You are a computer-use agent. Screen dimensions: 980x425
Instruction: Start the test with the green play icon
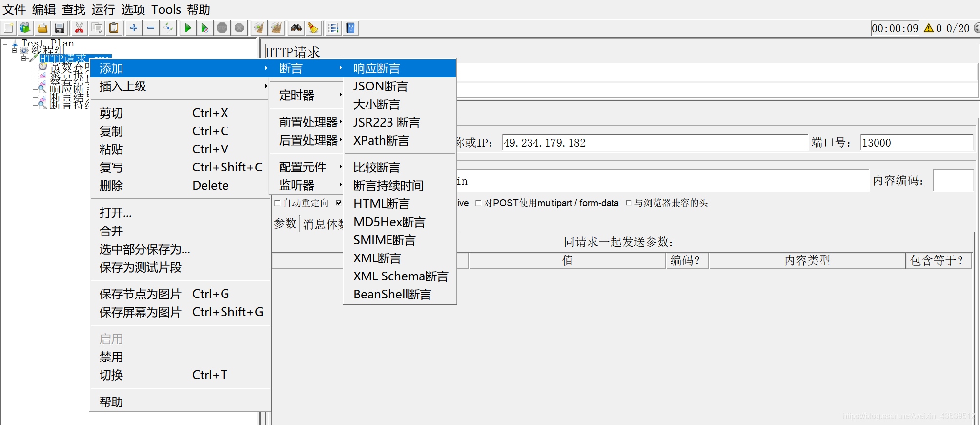(x=188, y=28)
